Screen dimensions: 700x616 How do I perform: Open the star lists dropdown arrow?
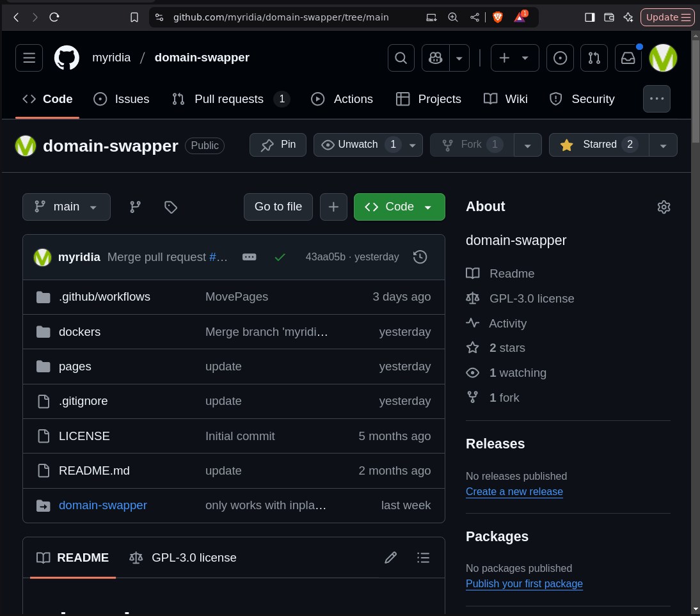click(x=664, y=145)
